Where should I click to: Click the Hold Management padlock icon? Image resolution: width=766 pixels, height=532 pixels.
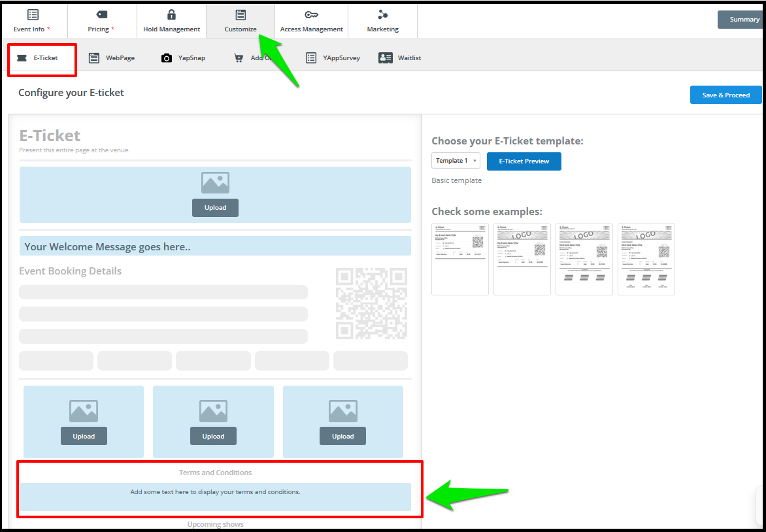coord(171,14)
